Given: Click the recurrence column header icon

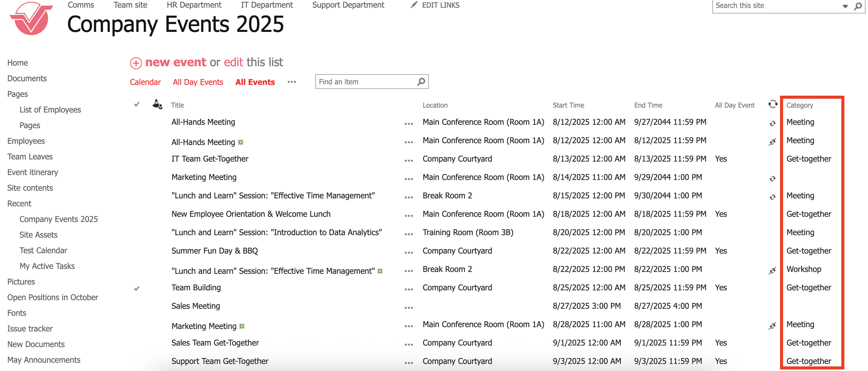Looking at the screenshot, I should point(772,105).
